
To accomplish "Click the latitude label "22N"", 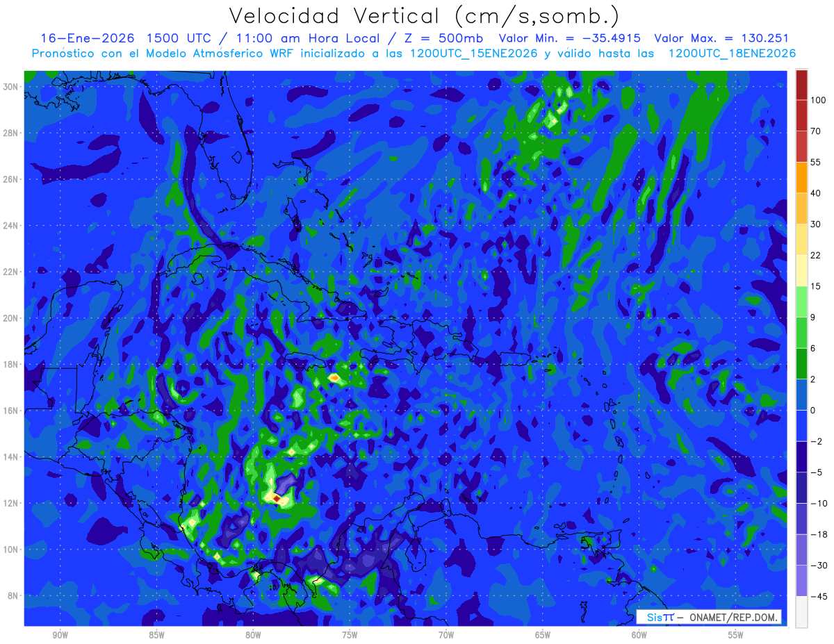I will tap(10, 272).
